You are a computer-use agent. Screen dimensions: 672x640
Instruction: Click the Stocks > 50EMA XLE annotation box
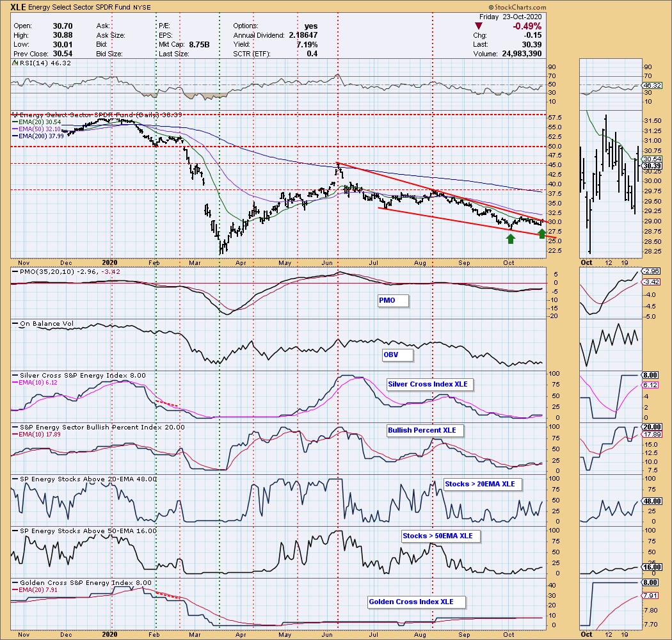click(x=440, y=536)
